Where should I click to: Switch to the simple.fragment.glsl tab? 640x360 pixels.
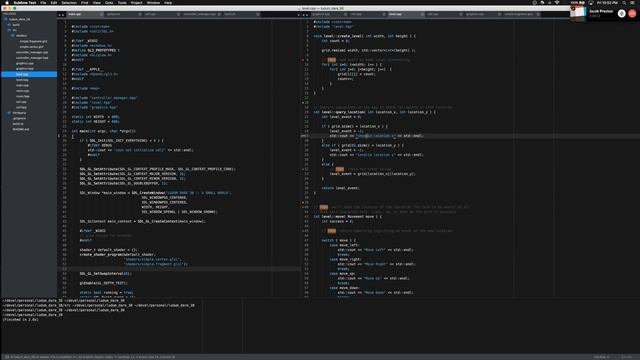521,14
